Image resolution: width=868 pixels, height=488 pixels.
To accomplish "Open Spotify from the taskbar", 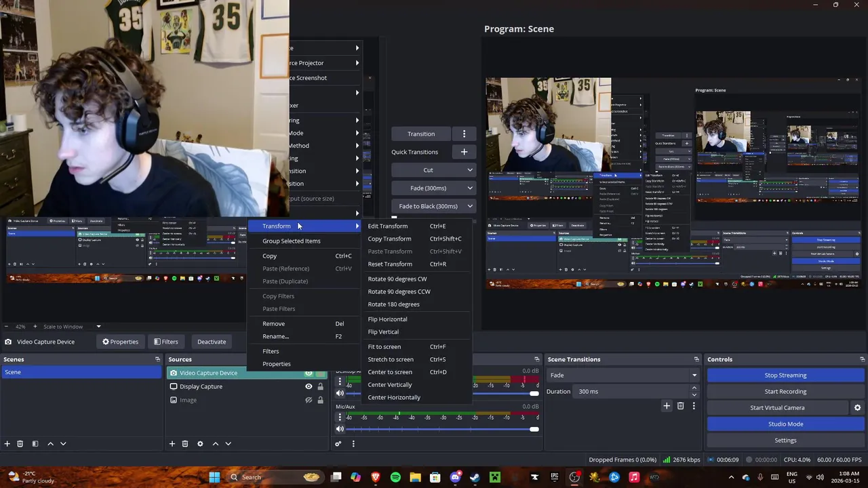I will 395,477.
